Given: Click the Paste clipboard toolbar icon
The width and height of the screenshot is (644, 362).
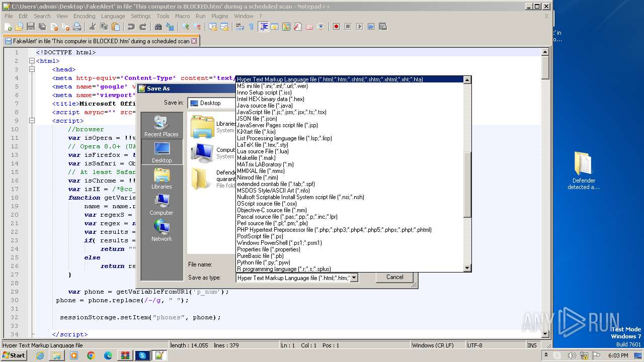Looking at the screenshot, I should pos(116,27).
